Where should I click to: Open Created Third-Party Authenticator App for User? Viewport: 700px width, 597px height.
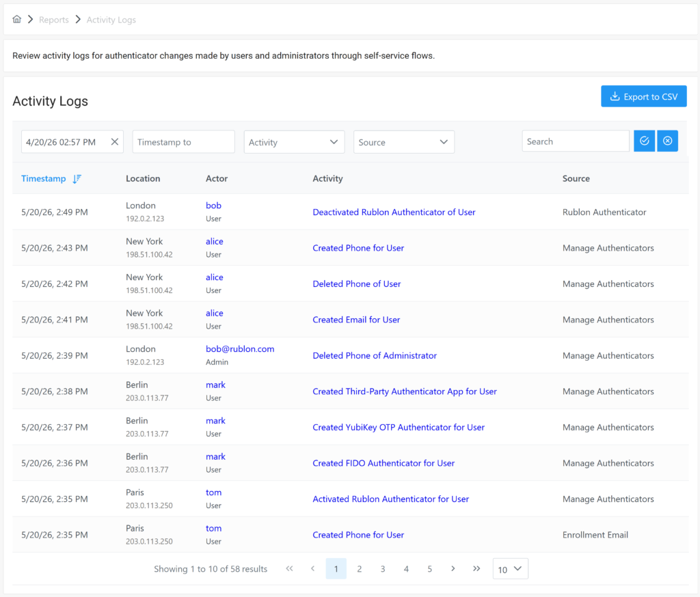coord(405,391)
